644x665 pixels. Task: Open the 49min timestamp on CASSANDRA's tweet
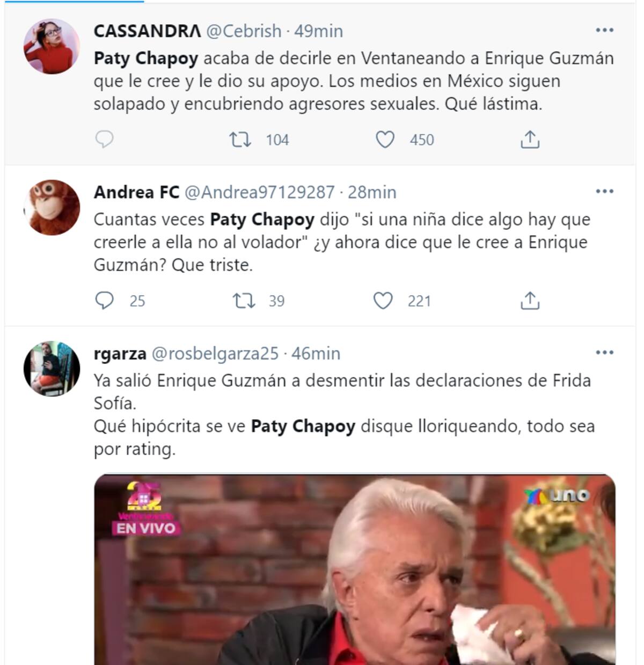[319, 31]
